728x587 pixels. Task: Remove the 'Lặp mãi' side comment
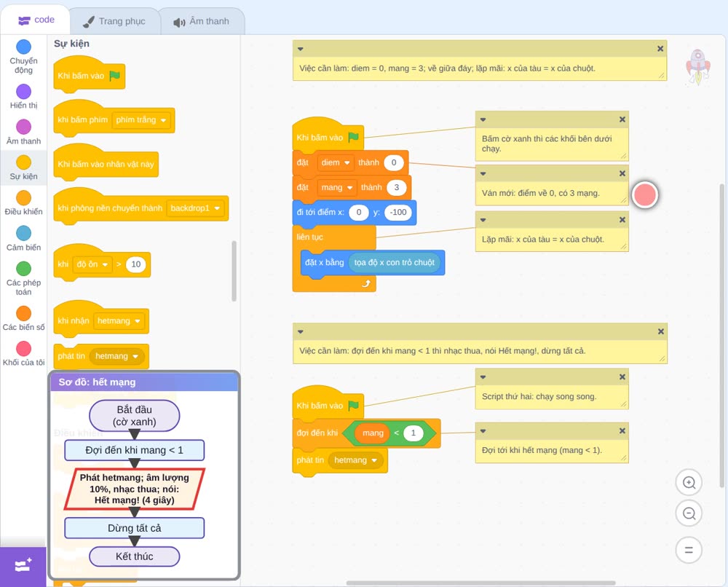[x=622, y=220]
